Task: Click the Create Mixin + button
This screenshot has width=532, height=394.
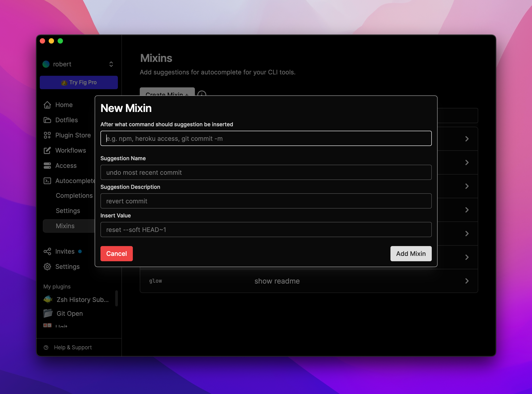Action: (167, 92)
